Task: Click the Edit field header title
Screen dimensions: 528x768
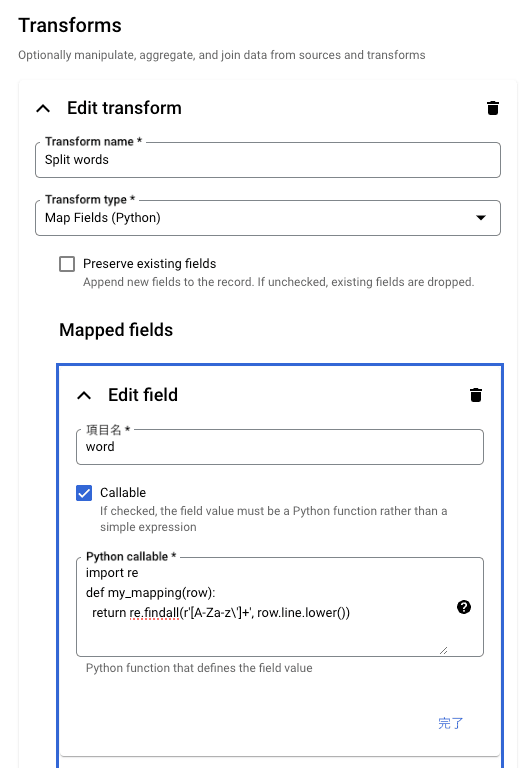Action: pos(143,395)
